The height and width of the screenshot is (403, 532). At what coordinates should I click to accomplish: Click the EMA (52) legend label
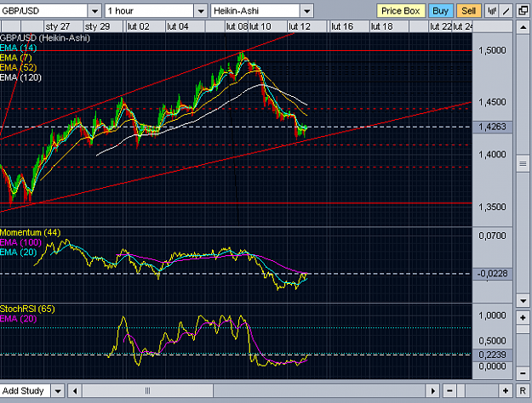[19, 67]
